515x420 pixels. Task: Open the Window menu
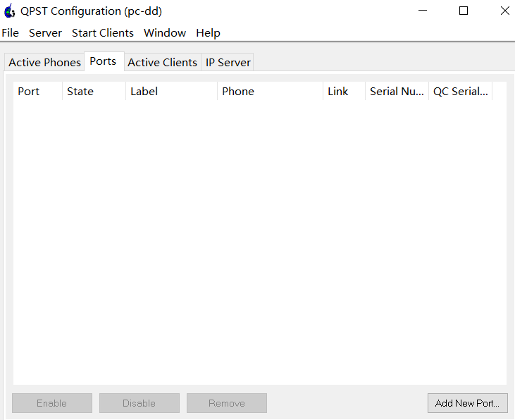coord(165,33)
